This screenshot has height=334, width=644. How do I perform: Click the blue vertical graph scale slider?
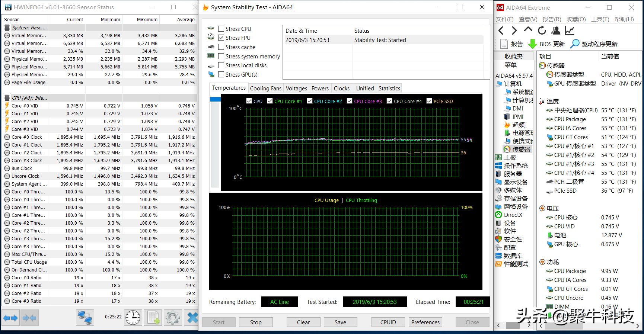(x=215, y=99)
